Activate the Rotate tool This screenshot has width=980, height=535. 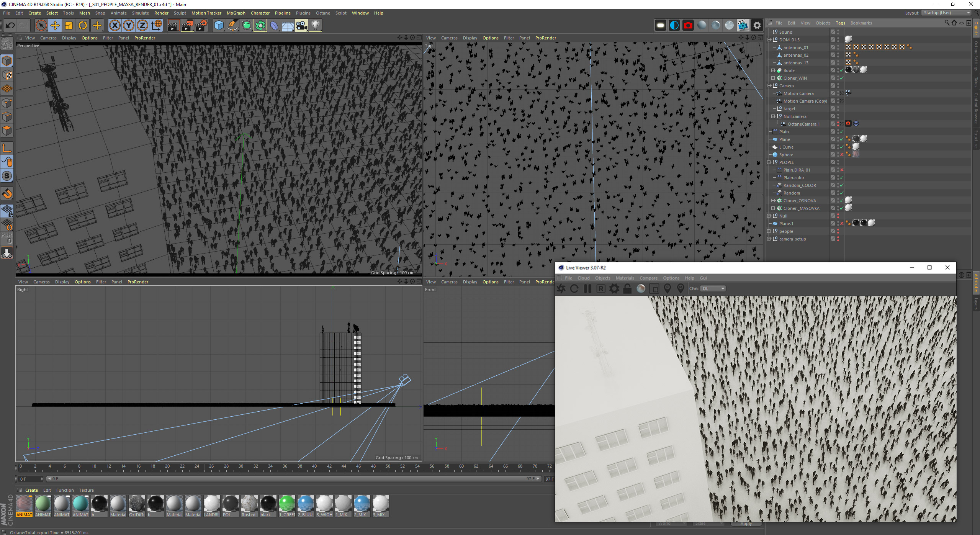click(83, 26)
